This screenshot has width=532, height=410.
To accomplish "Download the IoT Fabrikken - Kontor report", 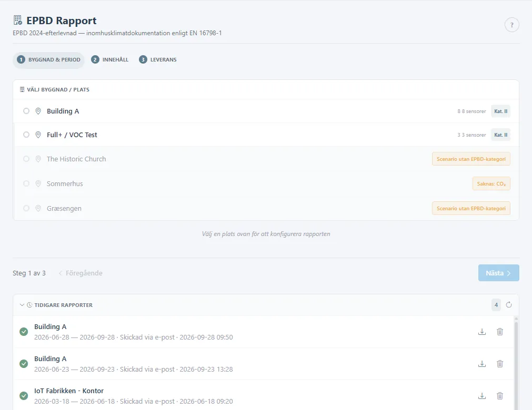I will click(x=482, y=396).
